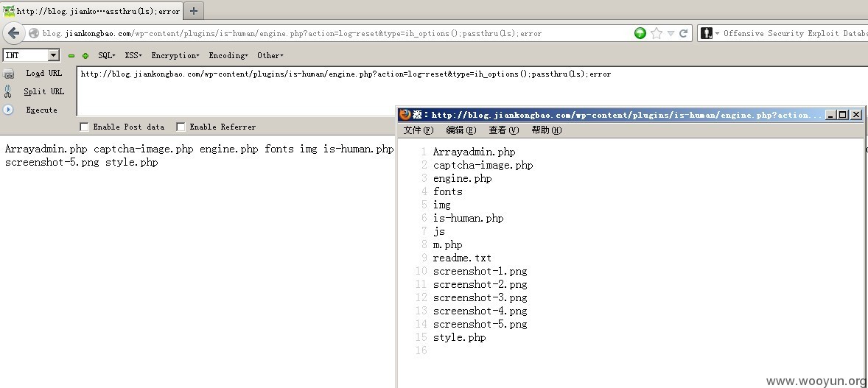Click readme.txt line in source window
The width and height of the screenshot is (868, 388).
click(x=462, y=258)
